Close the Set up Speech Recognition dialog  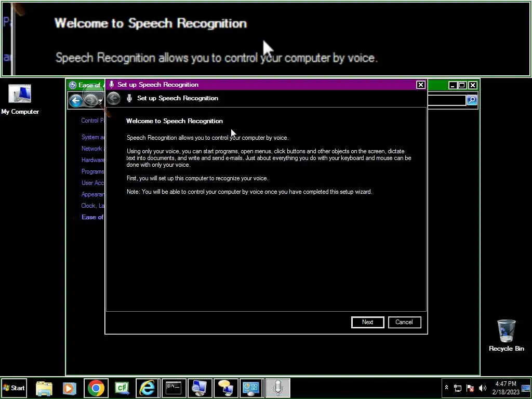click(x=421, y=85)
